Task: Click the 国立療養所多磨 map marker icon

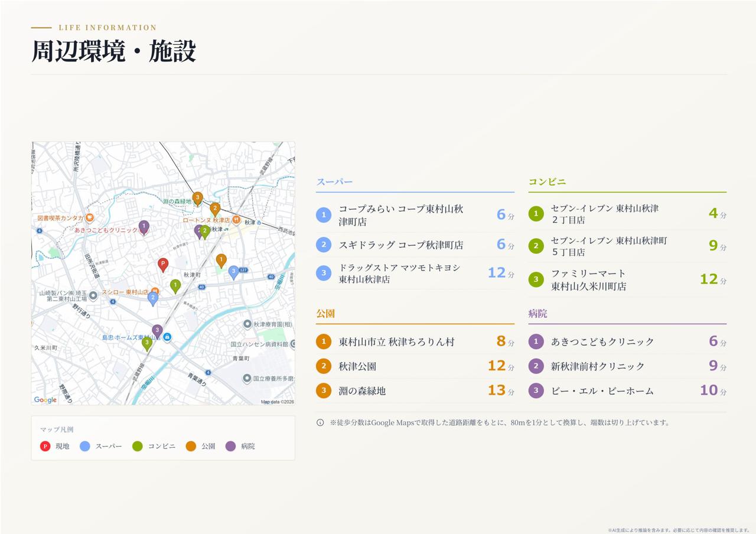Action: click(x=247, y=378)
